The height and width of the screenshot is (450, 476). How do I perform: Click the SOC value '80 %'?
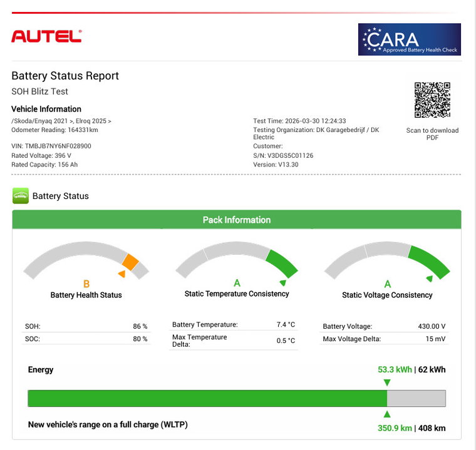coord(140,339)
